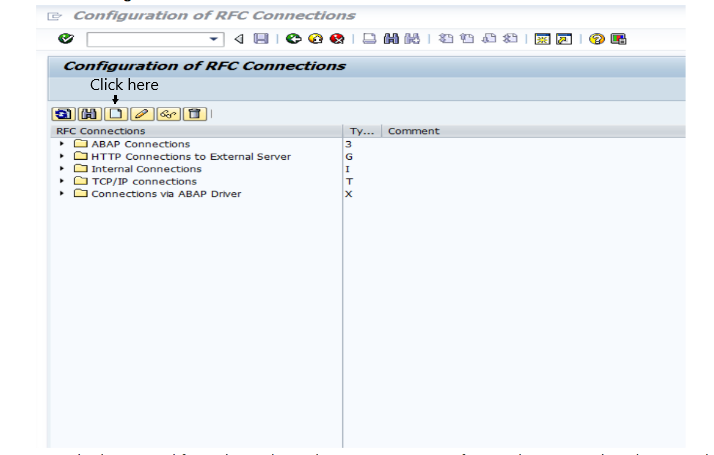Collapse the command field with the triangle arrow

(239, 39)
